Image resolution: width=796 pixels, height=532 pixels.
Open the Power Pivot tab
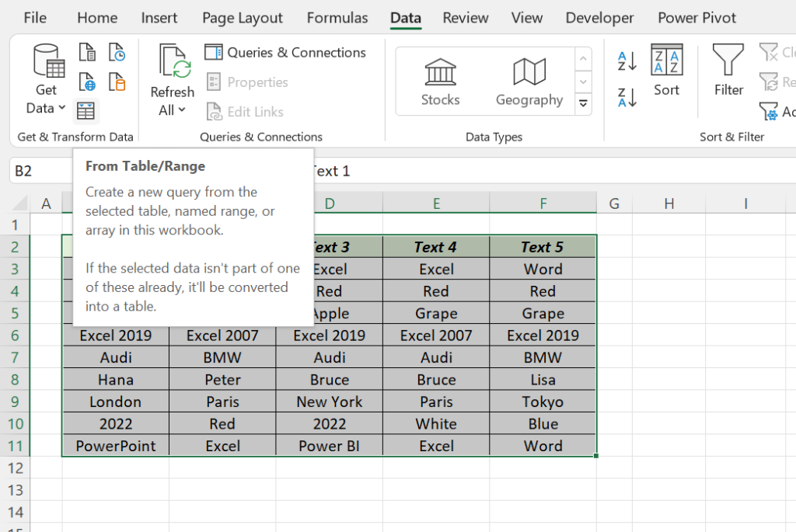(x=696, y=17)
